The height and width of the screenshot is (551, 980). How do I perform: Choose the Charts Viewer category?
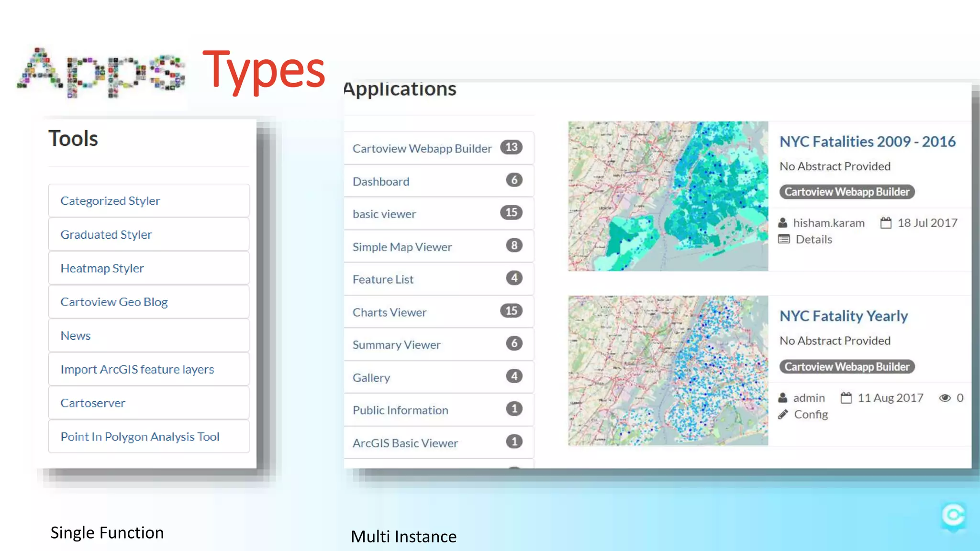click(389, 312)
